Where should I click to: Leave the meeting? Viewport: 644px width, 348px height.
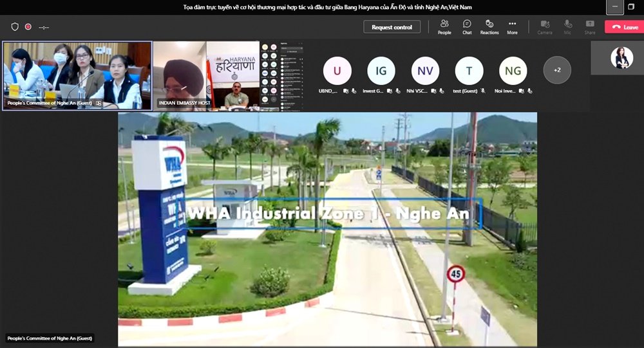623,27
